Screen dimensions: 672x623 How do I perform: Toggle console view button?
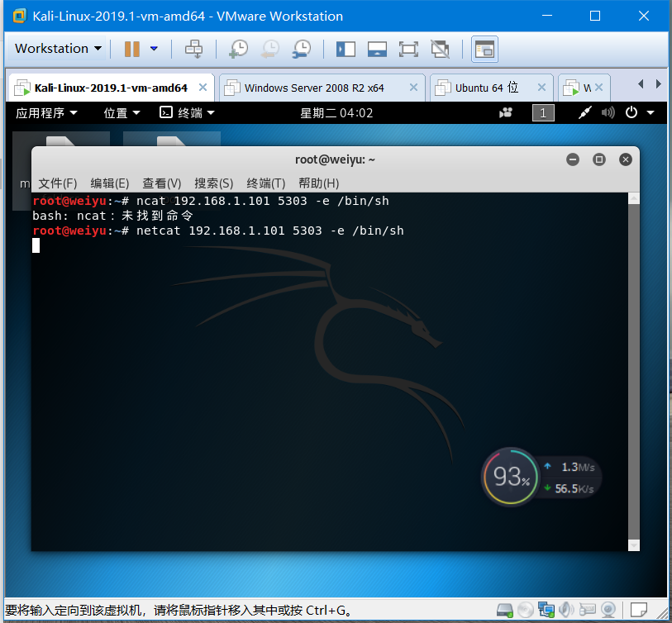(x=484, y=49)
